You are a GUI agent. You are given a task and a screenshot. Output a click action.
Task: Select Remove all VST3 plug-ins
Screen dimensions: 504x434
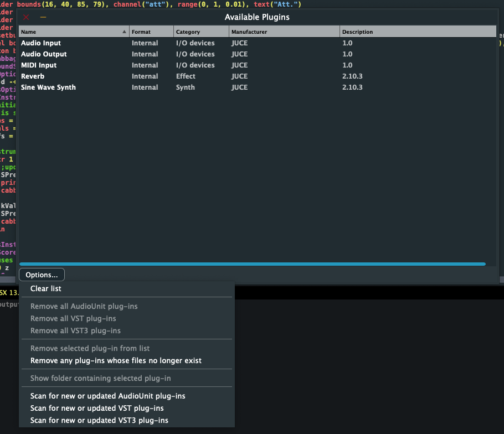(x=127, y=330)
